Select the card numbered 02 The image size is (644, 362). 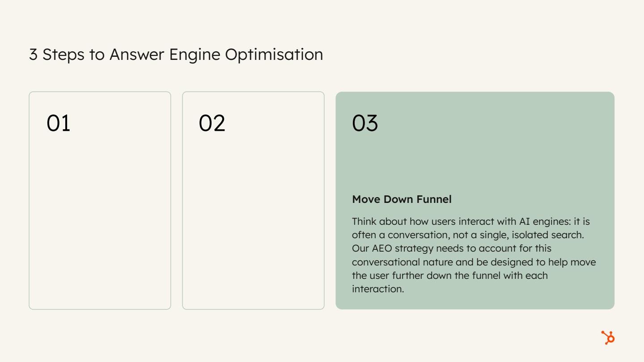point(253,200)
